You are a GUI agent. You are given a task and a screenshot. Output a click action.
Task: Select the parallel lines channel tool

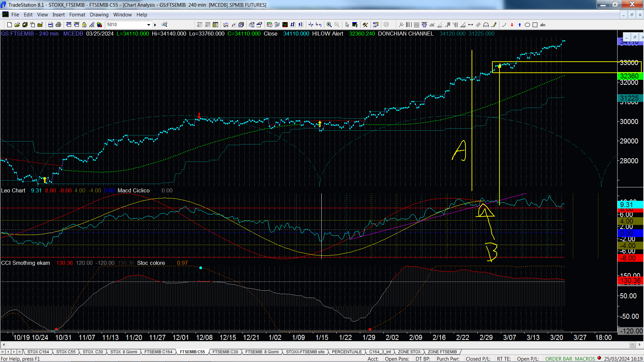click(478, 25)
